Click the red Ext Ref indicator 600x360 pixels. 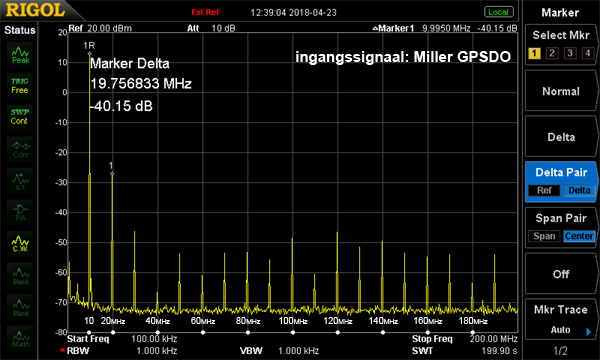click(x=205, y=12)
